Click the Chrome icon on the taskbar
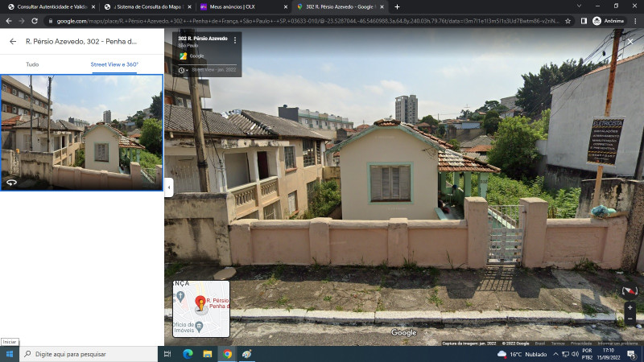Screen dimensions: 644x362 tap(227, 354)
